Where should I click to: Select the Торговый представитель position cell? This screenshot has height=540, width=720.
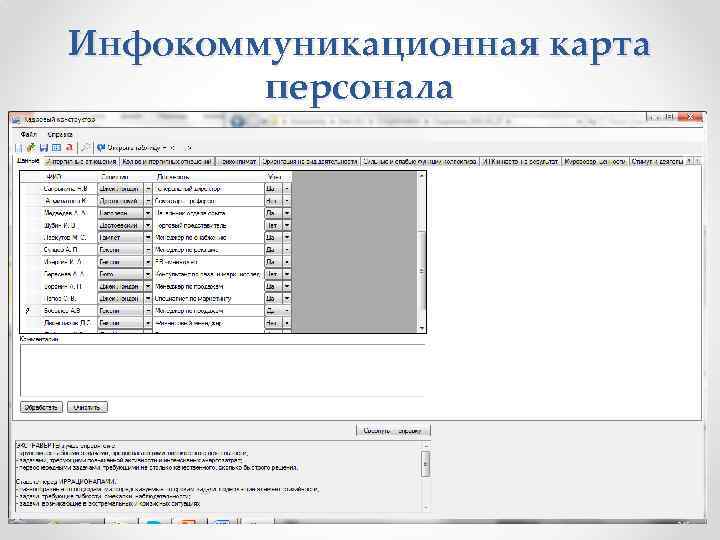(x=208, y=225)
